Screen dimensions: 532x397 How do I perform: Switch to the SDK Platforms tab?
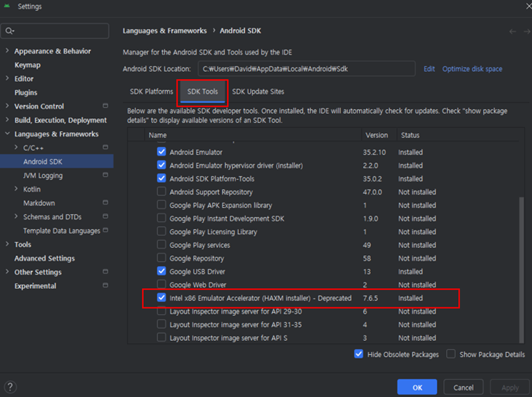click(x=150, y=92)
